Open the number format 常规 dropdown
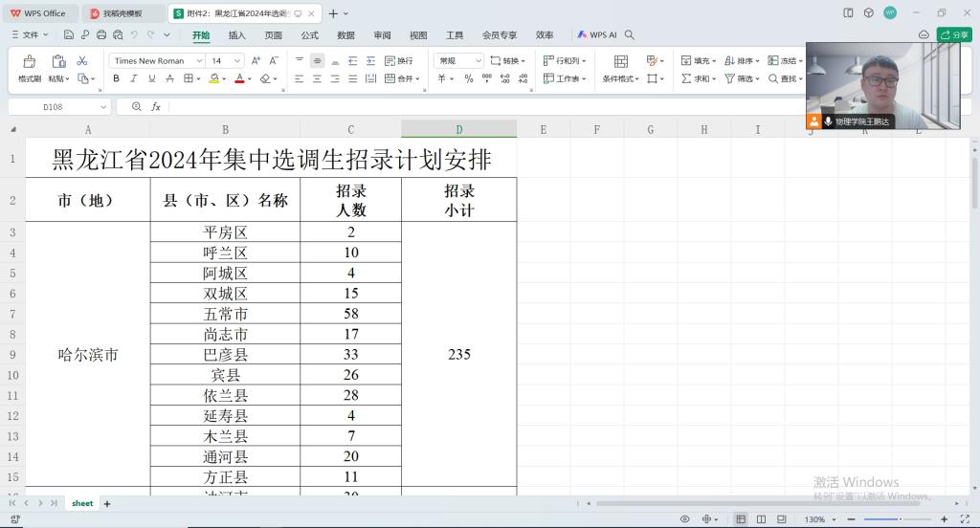Image resolution: width=980 pixels, height=528 pixels. pos(479,60)
